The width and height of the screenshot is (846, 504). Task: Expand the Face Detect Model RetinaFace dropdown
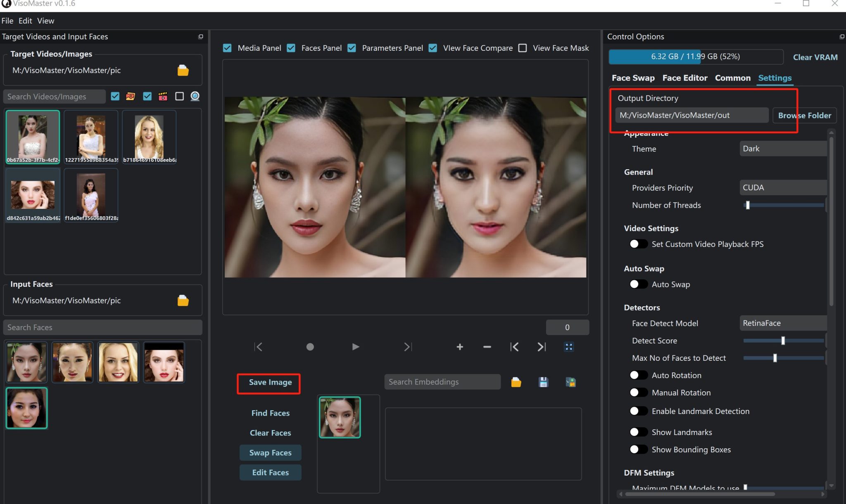click(x=783, y=323)
